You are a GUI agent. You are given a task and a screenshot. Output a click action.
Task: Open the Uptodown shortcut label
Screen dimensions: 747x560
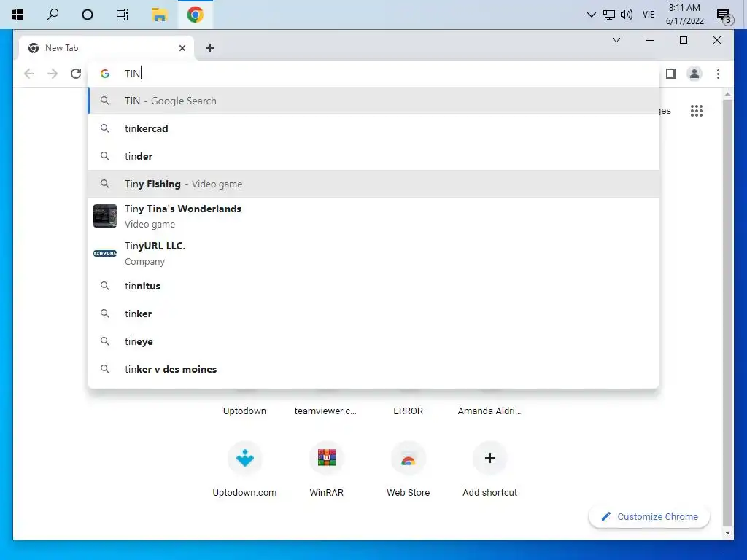click(244, 411)
